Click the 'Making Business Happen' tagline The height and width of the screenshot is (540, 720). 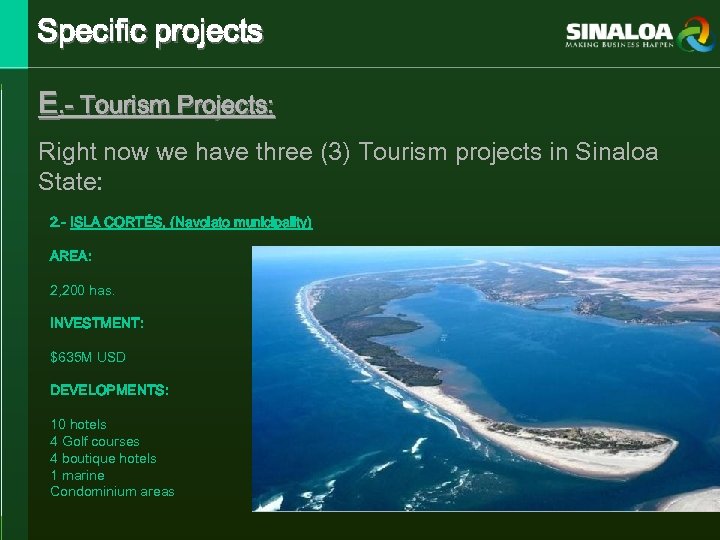619,45
